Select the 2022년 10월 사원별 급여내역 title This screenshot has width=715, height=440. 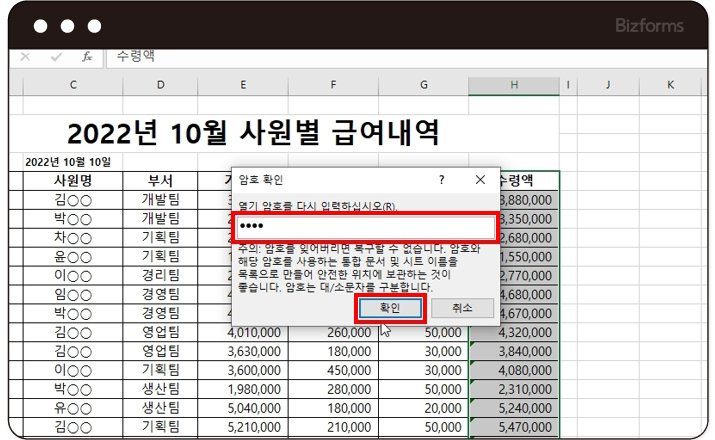click(x=253, y=133)
